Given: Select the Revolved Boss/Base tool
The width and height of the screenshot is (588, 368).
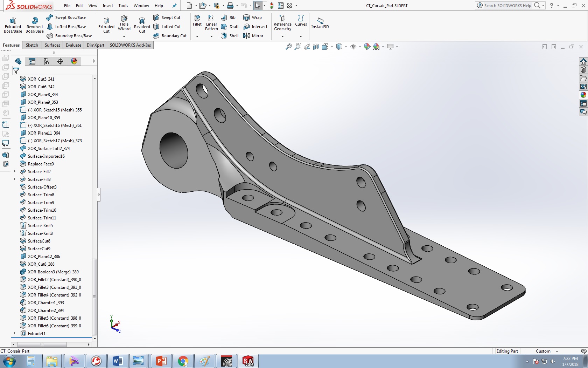Looking at the screenshot, I should click(35, 25).
